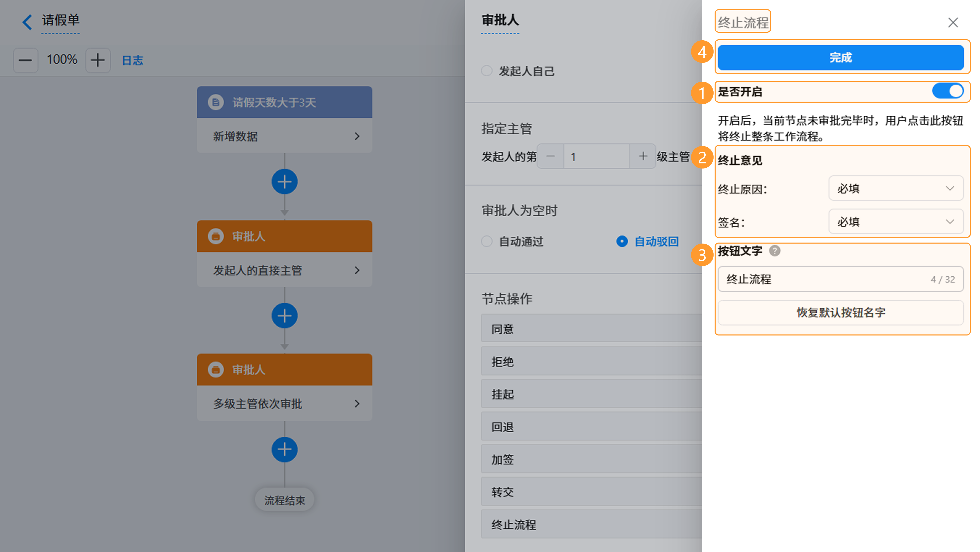Open the 转交 node operation
The width and height of the screenshot is (980, 552).
[591, 492]
